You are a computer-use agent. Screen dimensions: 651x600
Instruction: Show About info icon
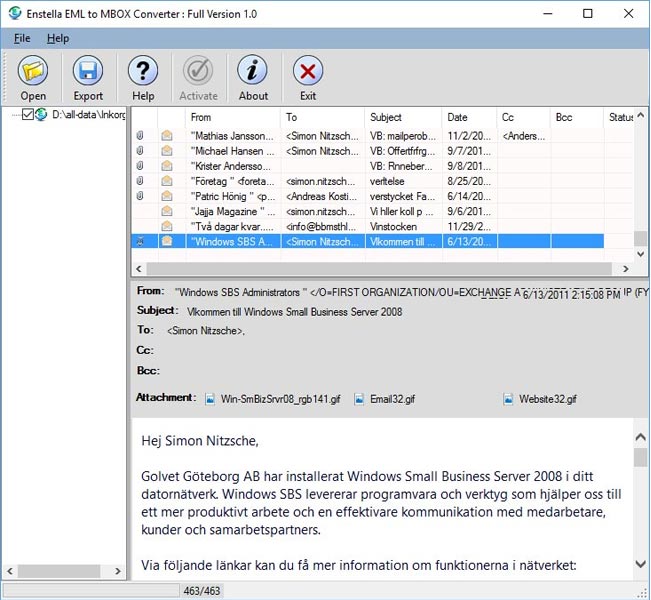253,71
